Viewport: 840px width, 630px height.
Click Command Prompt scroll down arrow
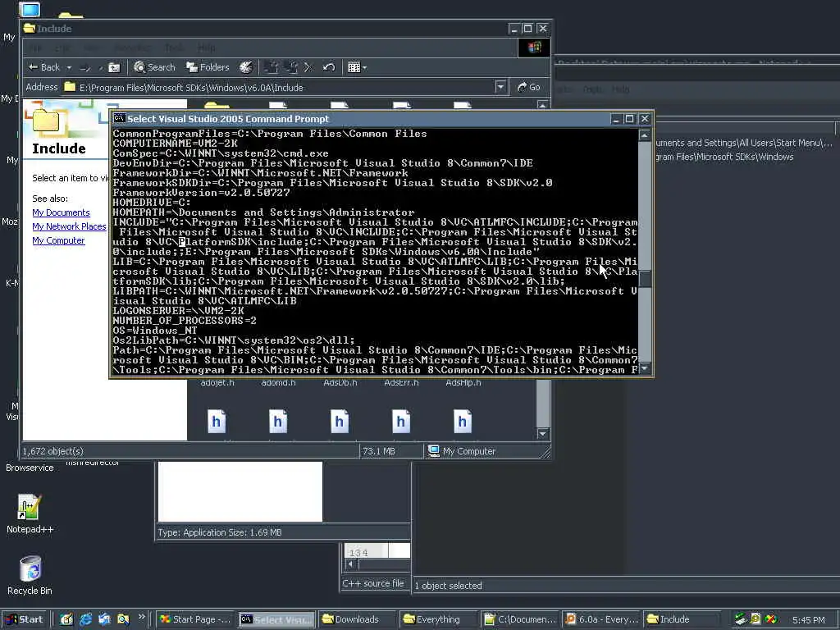645,368
